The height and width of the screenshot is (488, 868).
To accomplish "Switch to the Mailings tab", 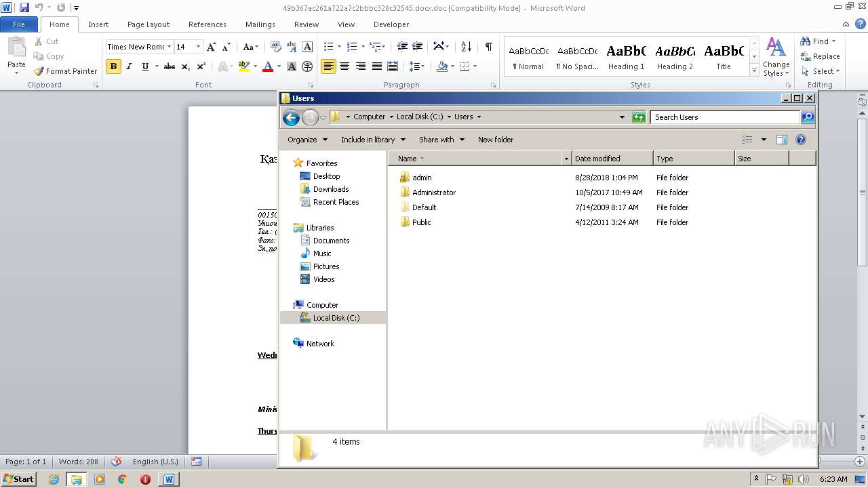I will click(x=260, y=24).
